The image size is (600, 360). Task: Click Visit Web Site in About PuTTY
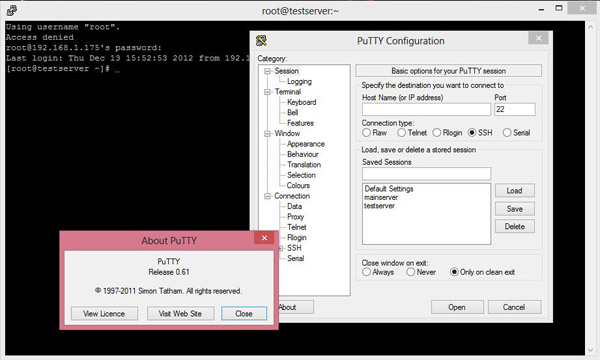tap(180, 314)
